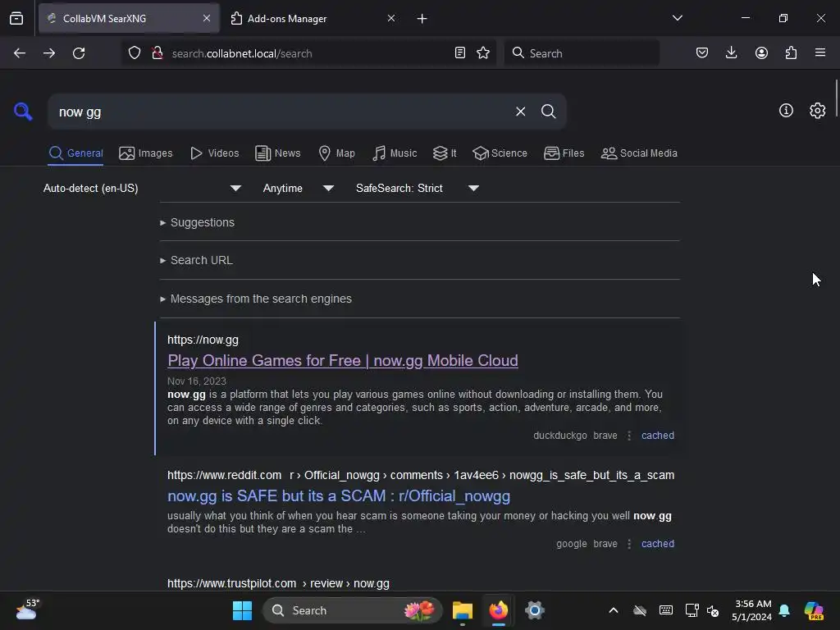Switch to the News category
The image size is (840, 630).
[x=277, y=153]
